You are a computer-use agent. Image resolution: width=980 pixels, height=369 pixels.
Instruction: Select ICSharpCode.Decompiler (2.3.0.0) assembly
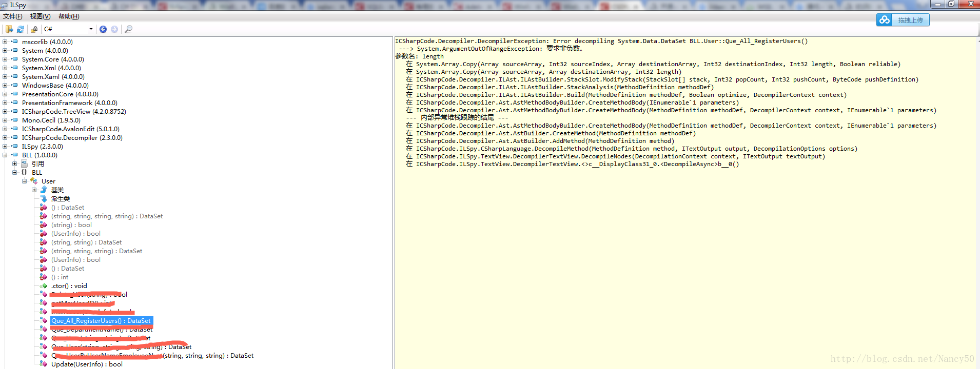[72, 138]
